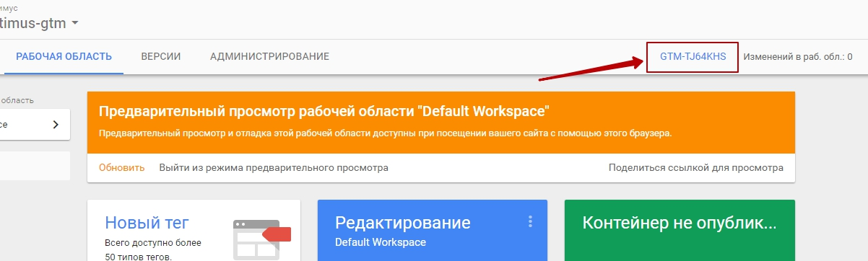Expand the workspace selector chevron in sidebar
868x261 pixels.
tap(56, 124)
